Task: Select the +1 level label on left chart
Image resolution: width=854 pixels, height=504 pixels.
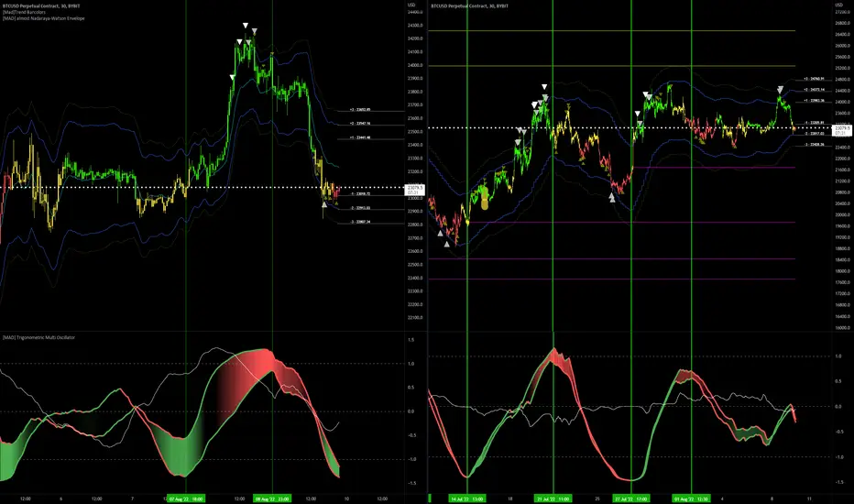Action: pos(359,137)
